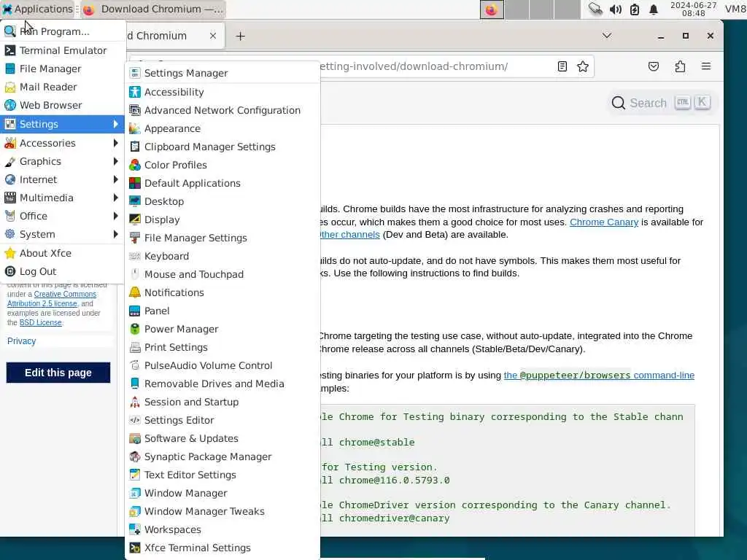Expand the Graphics submenu

click(x=62, y=161)
